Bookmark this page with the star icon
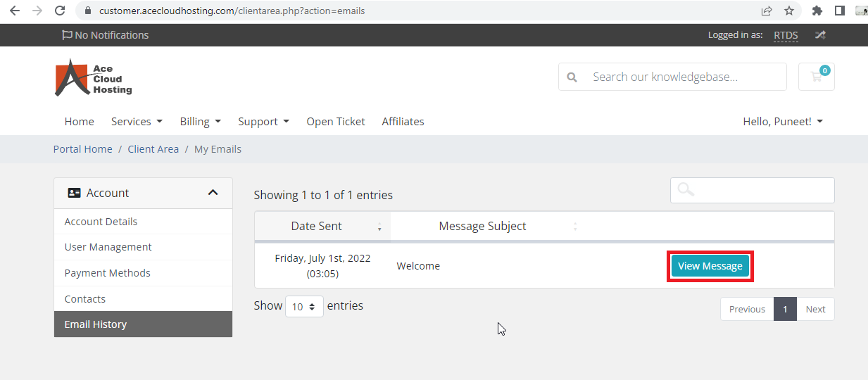 789,11
